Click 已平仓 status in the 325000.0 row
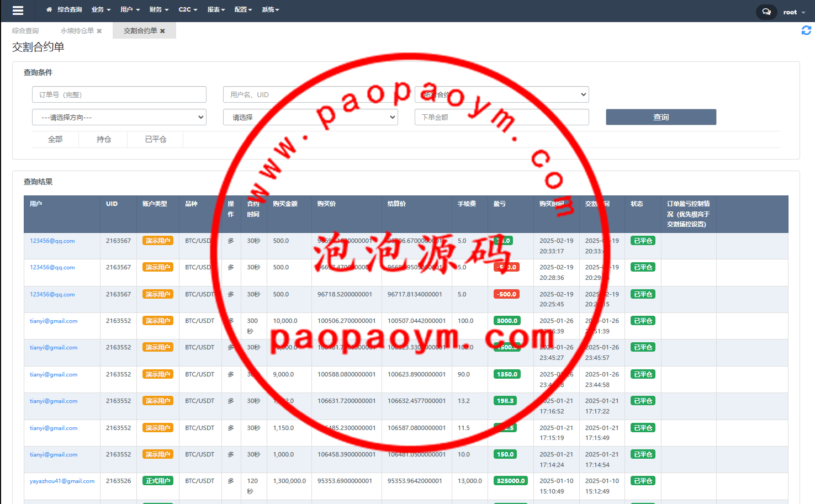The image size is (815, 504). pos(643,481)
